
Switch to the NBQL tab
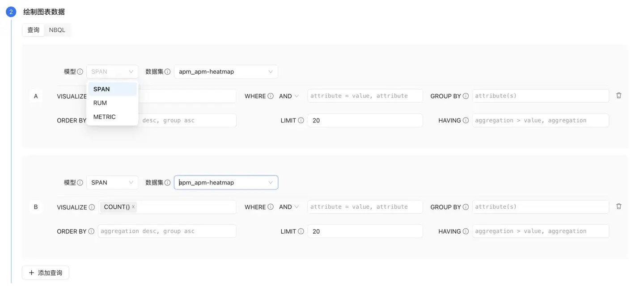(x=57, y=30)
